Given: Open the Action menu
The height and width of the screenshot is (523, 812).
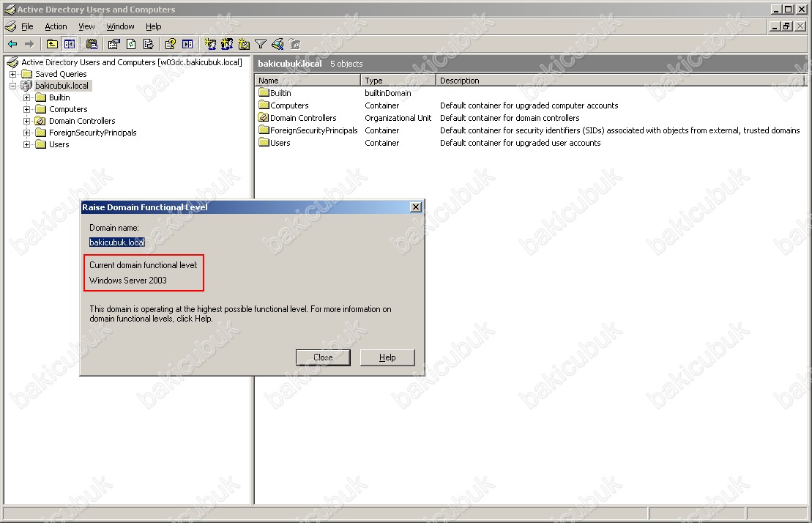Looking at the screenshot, I should [x=56, y=26].
